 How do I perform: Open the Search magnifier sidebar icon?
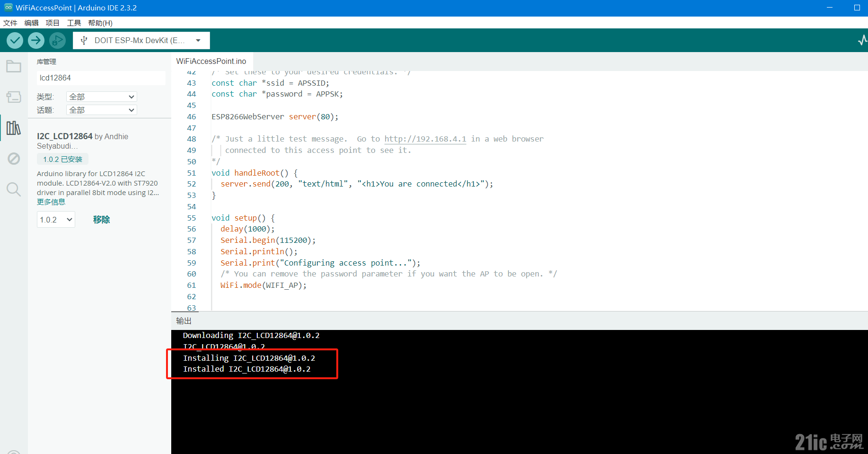[14, 189]
